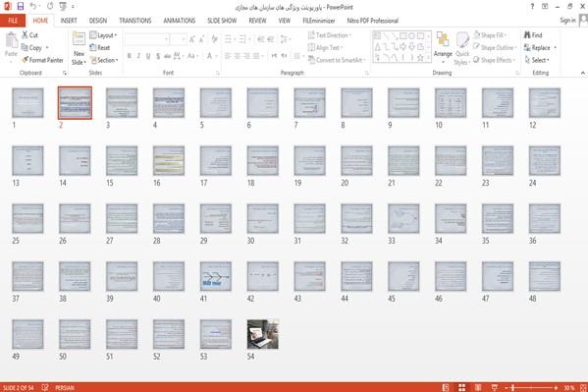This screenshot has width=588, height=392.
Task: Click PERSIAN language in status bar
Action: (65, 388)
